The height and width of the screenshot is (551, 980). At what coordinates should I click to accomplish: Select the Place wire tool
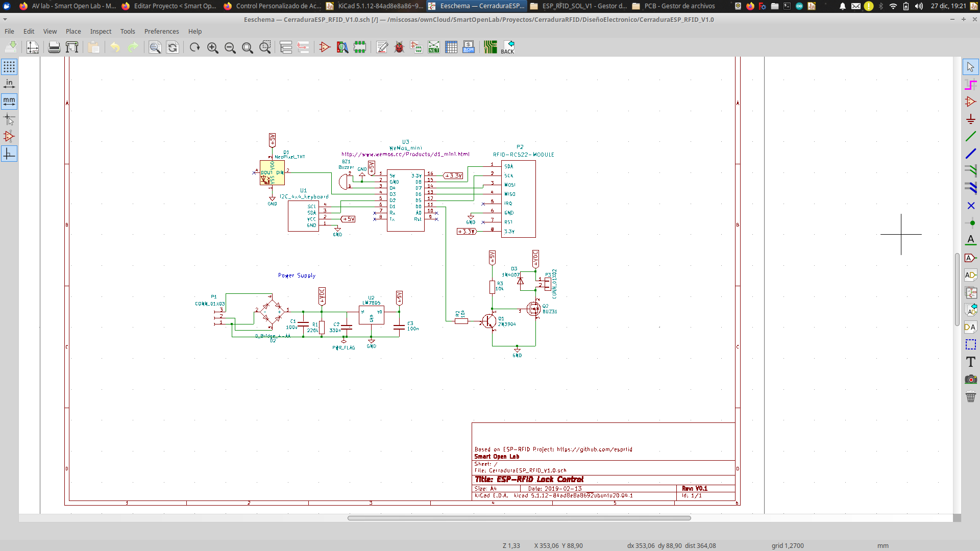click(x=971, y=136)
